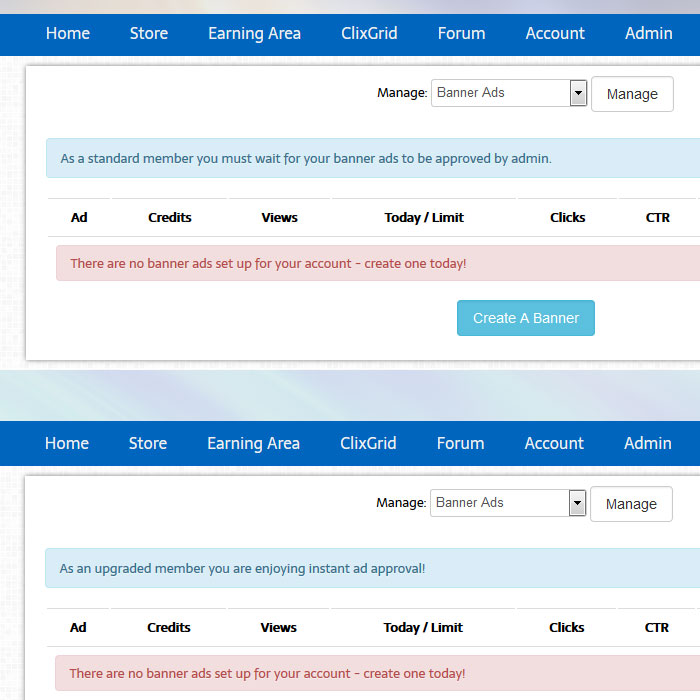Open ClixGrid in the lower navigation bar
The width and height of the screenshot is (700, 700).
point(368,443)
